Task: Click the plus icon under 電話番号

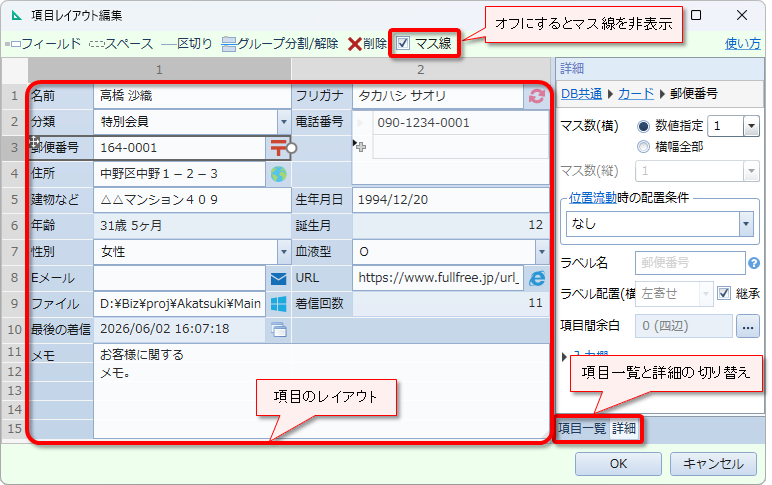Action: (361, 147)
